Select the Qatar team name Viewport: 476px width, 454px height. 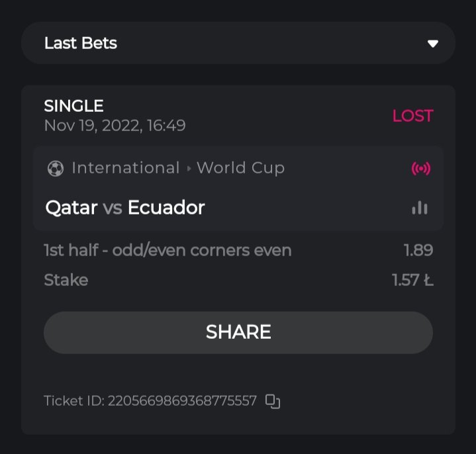pyautogui.click(x=71, y=208)
